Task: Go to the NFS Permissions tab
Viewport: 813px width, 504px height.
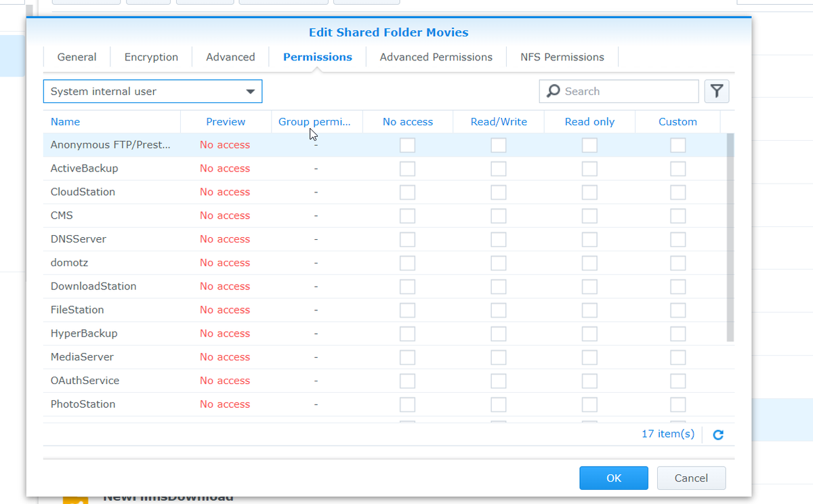Action: [562, 57]
